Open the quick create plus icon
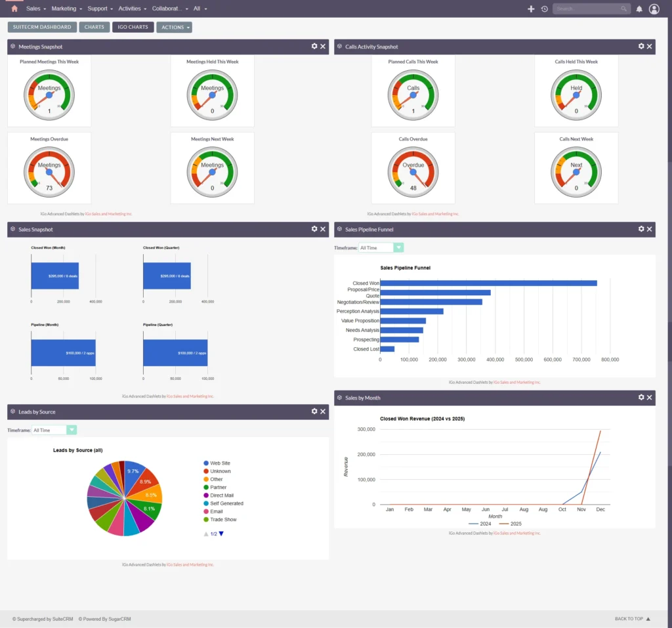 tap(530, 9)
